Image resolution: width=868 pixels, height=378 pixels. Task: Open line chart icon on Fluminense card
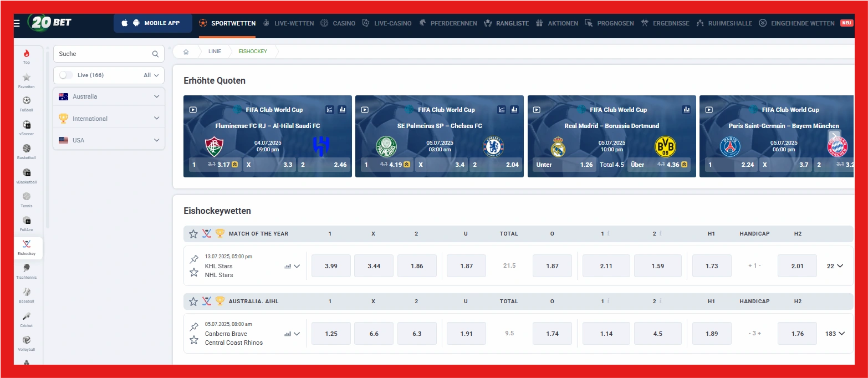330,110
